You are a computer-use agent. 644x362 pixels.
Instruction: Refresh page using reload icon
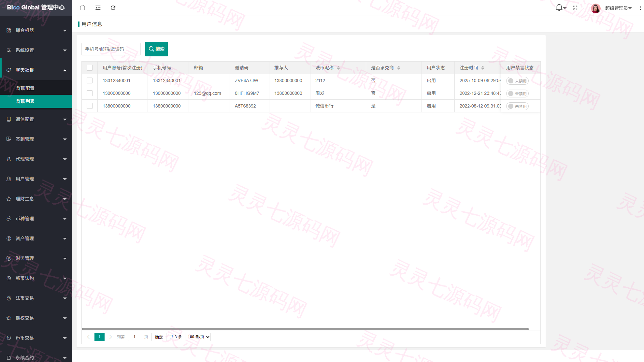(113, 8)
